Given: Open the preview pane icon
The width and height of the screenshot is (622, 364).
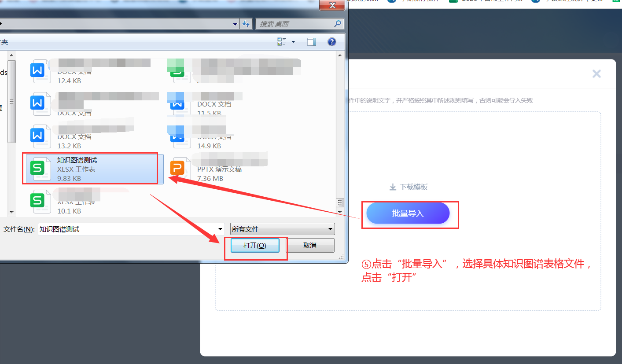Looking at the screenshot, I should pyautogui.click(x=312, y=42).
